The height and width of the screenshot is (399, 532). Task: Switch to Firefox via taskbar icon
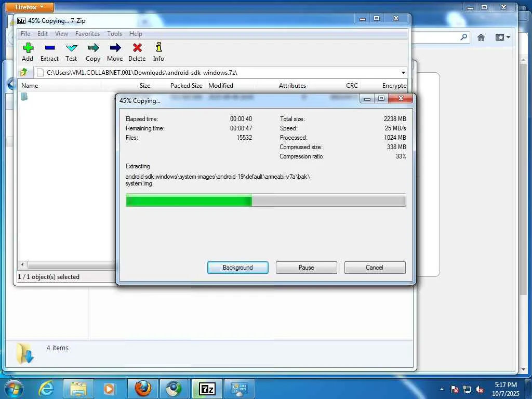[x=142, y=389]
